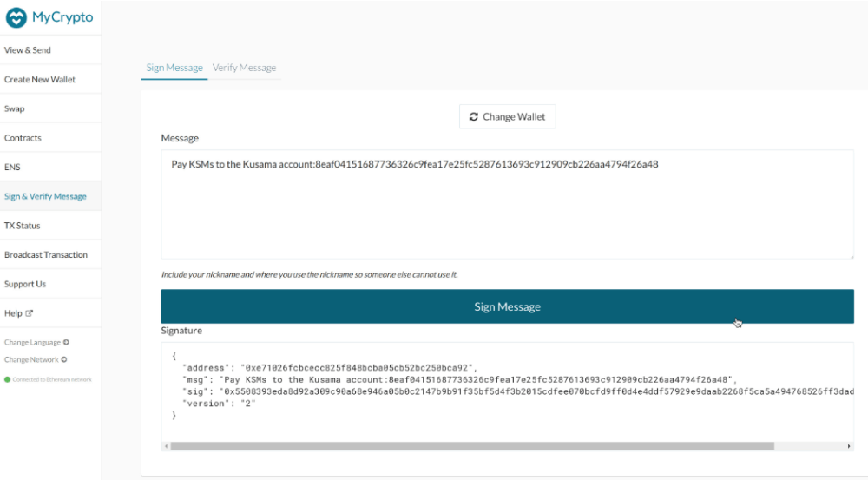The width and height of the screenshot is (868, 480).
Task: Click the "msg" line in signature JSON
Action: pos(459,379)
